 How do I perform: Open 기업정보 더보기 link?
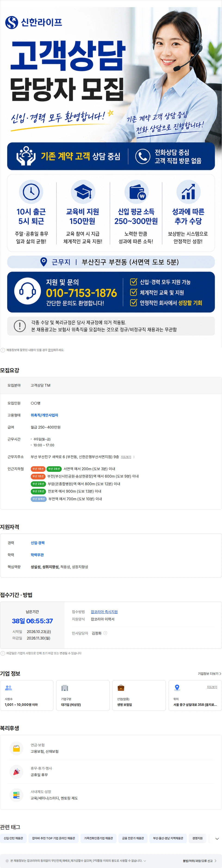pyautogui.click(x=209, y=673)
